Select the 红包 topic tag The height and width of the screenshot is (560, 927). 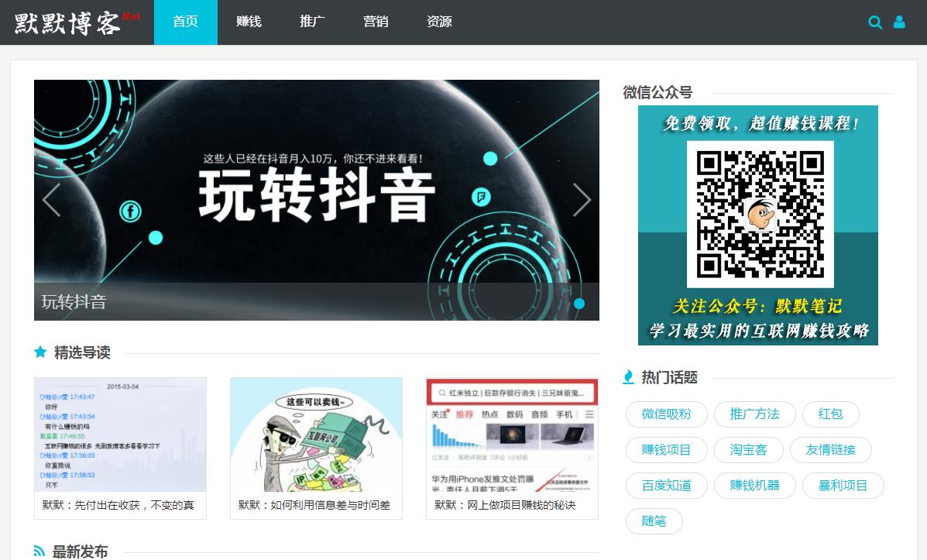click(831, 414)
